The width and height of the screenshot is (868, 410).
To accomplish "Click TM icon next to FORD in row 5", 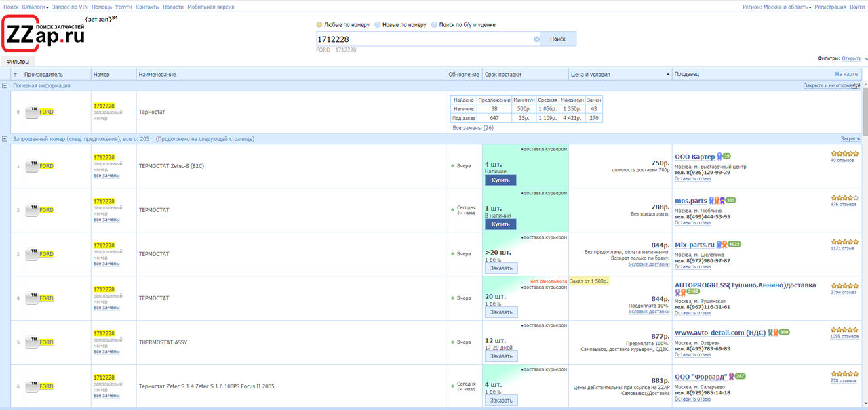I will (x=31, y=342).
